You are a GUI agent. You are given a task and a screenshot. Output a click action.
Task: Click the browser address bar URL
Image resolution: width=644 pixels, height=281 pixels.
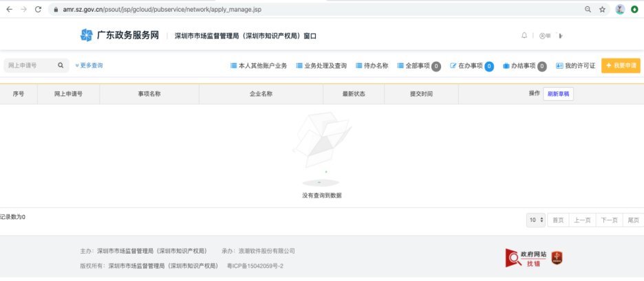162,10
